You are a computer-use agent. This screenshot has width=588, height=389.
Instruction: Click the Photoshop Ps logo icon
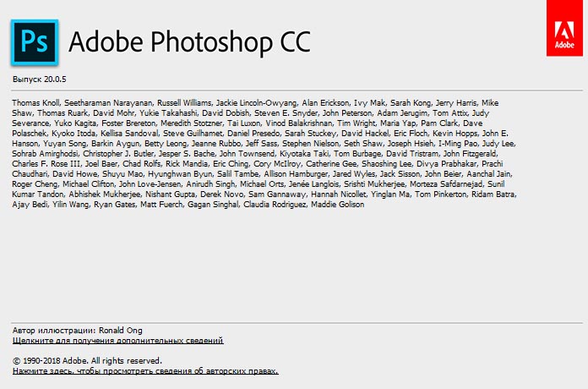tap(35, 42)
